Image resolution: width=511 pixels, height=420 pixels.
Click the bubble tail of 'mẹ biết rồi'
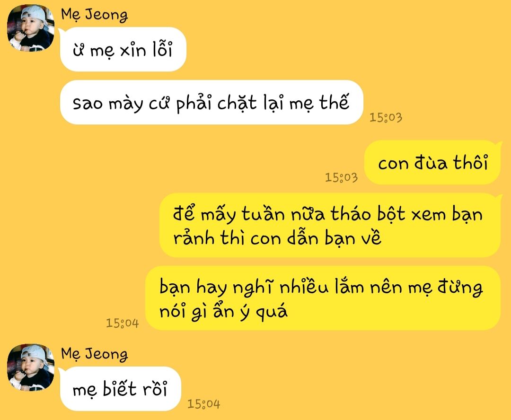tap(61, 371)
